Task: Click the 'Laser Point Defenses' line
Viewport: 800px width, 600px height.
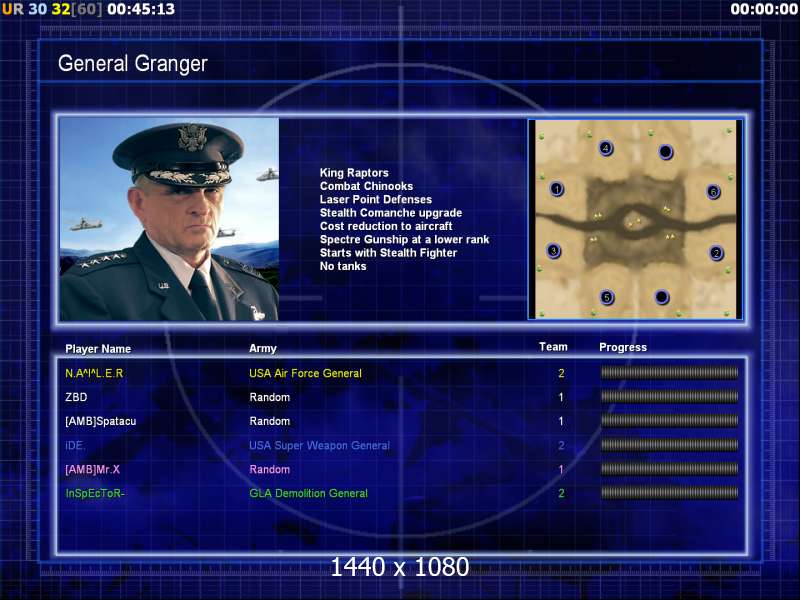Action: (x=376, y=199)
